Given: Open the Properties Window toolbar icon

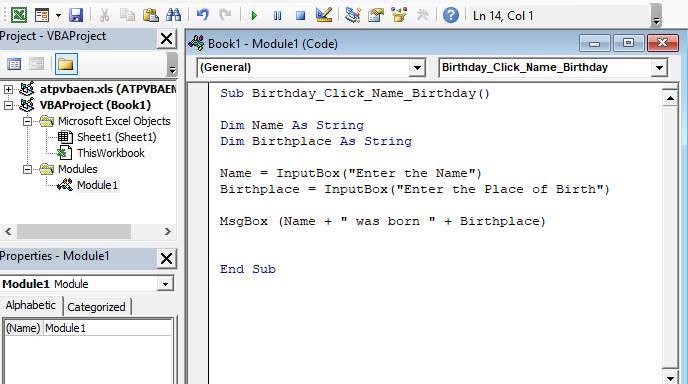Looking at the screenshot, I should 376,16.
